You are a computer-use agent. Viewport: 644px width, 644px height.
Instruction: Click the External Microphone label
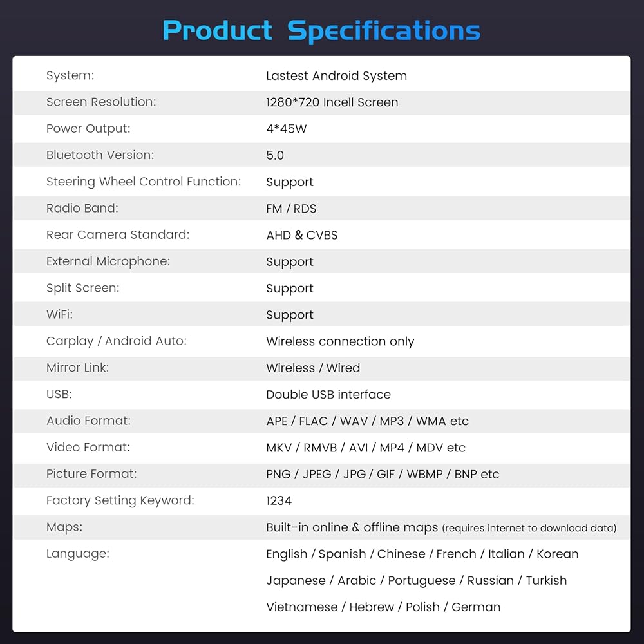108,261
